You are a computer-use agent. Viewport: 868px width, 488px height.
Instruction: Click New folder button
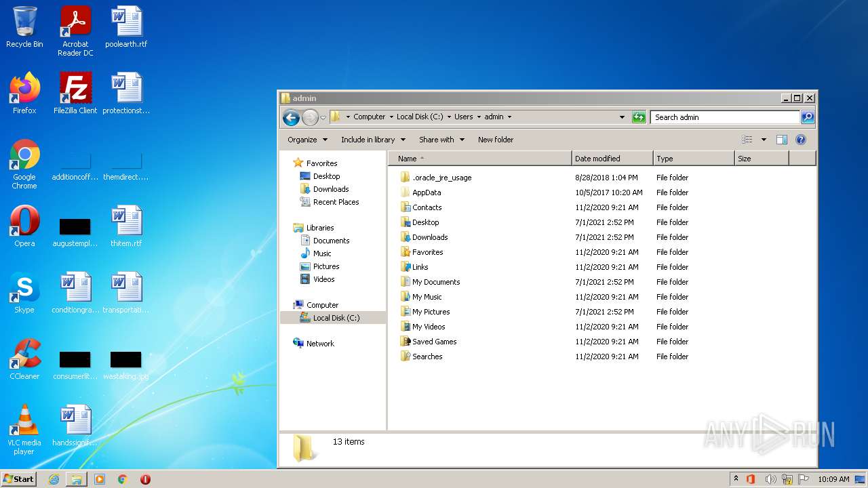point(496,140)
